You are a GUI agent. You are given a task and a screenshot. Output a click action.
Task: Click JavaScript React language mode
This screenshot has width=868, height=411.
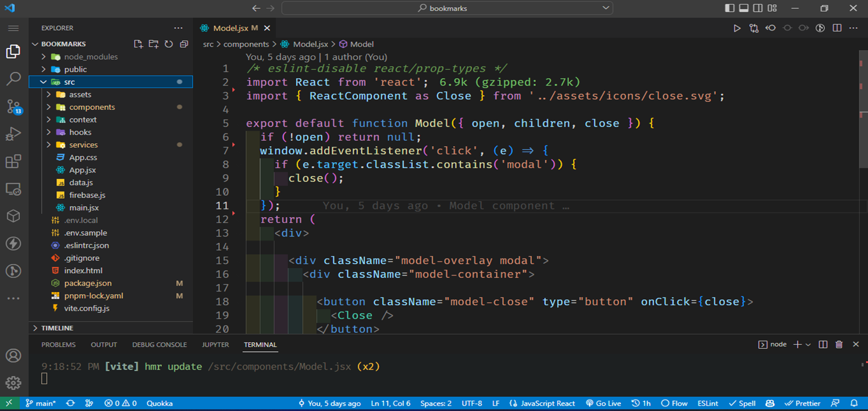(x=542, y=403)
